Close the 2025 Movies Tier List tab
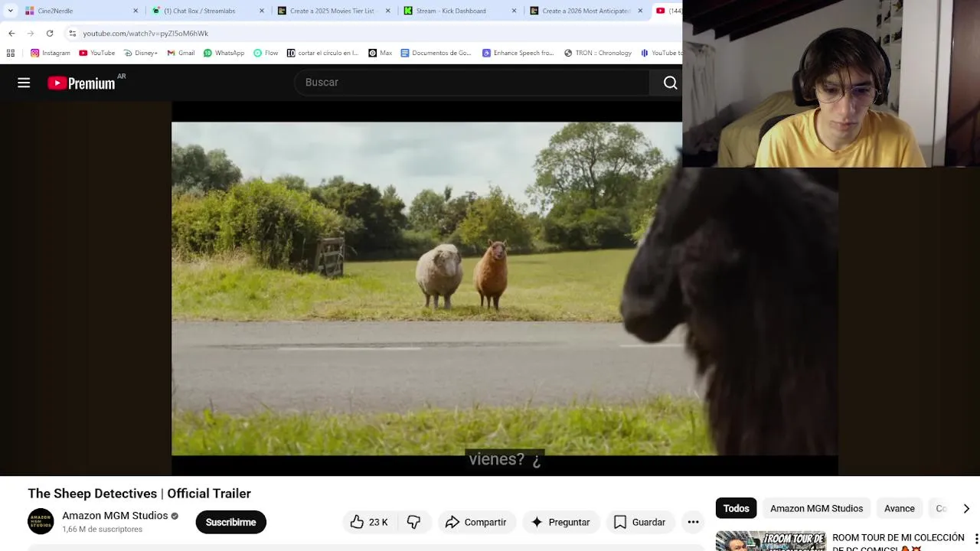 [388, 11]
